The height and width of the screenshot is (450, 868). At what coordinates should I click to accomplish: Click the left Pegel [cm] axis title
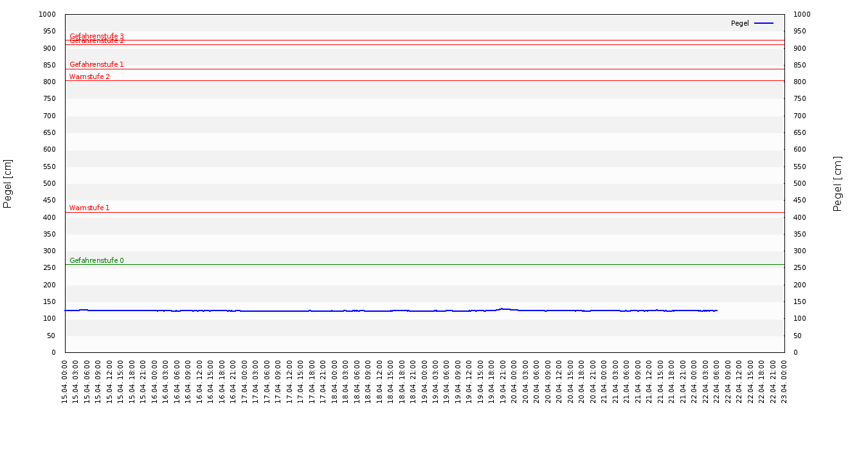(x=8, y=183)
